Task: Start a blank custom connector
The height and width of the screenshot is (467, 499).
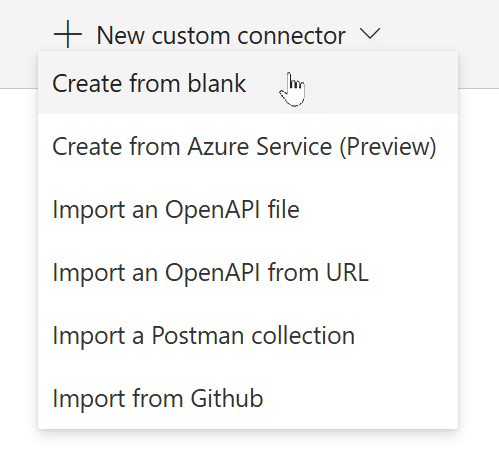Action: click(x=248, y=83)
